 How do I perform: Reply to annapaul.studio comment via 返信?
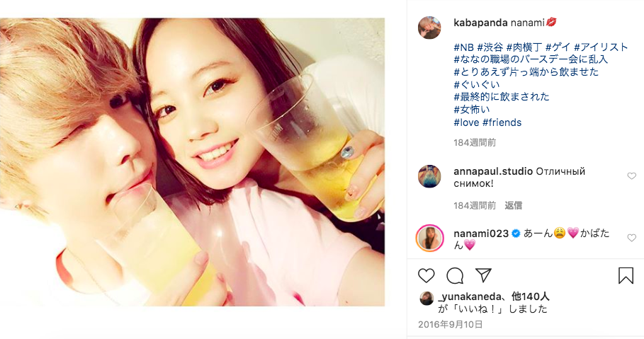[513, 205]
